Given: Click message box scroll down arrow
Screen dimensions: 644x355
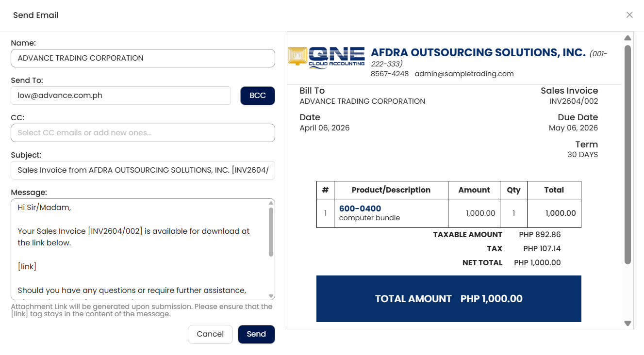Looking at the screenshot, I should [x=271, y=296].
